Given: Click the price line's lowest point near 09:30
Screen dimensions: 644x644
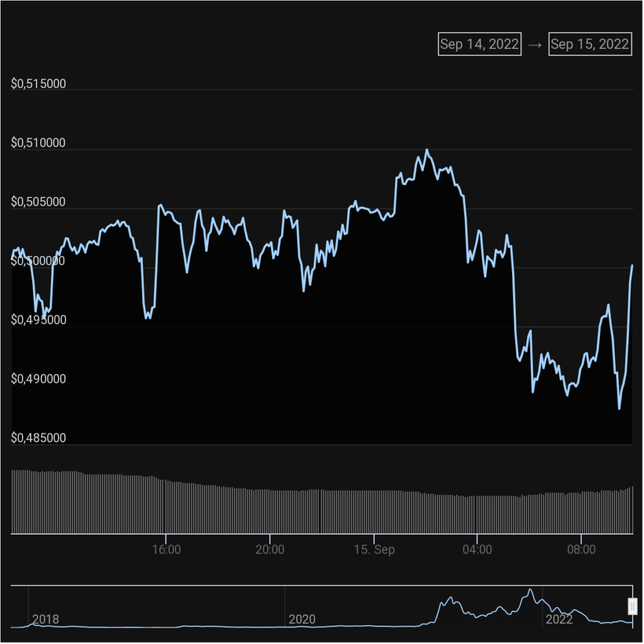Looking at the screenshot, I should pos(619,409).
